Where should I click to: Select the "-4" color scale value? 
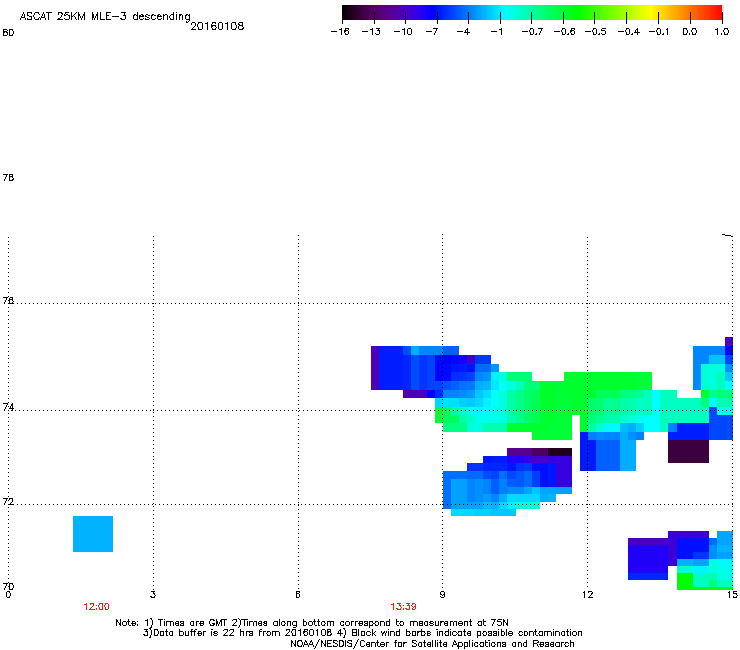tap(463, 32)
